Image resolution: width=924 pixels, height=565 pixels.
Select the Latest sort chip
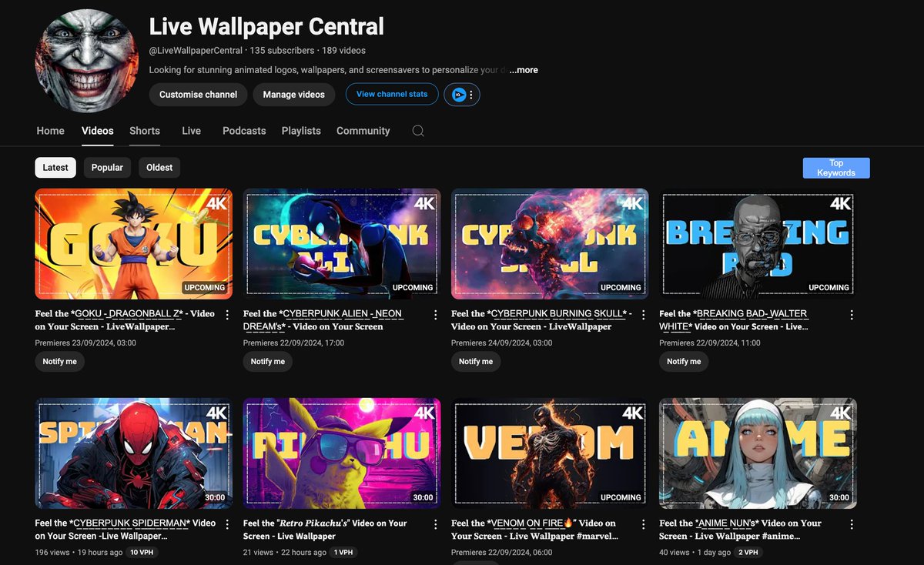tap(55, 167)
